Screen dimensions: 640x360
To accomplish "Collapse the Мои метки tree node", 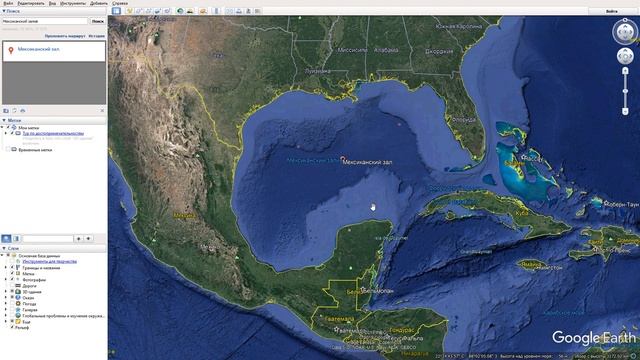I will 2,128.
